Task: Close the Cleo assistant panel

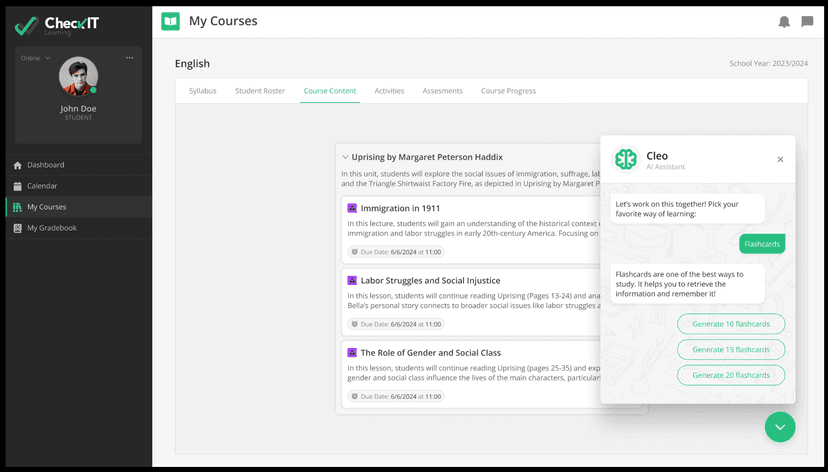Action: [x=780, y=159]
